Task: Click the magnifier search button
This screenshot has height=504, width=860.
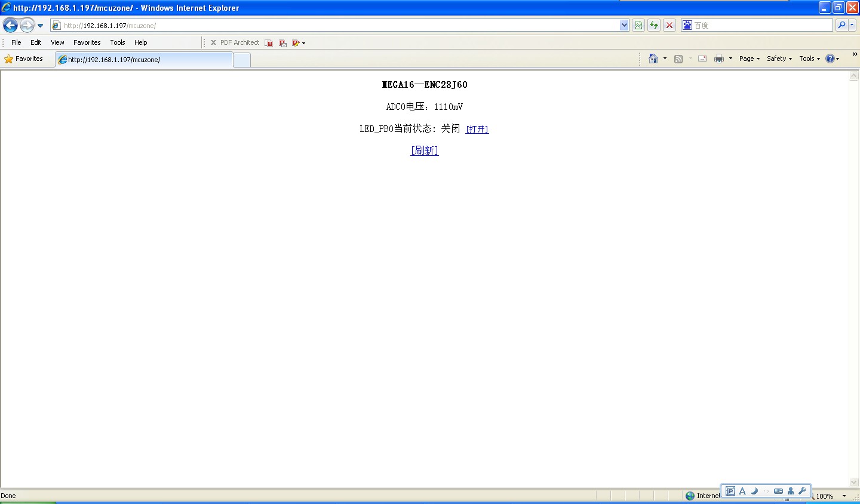Action: [x=841, y=25]
